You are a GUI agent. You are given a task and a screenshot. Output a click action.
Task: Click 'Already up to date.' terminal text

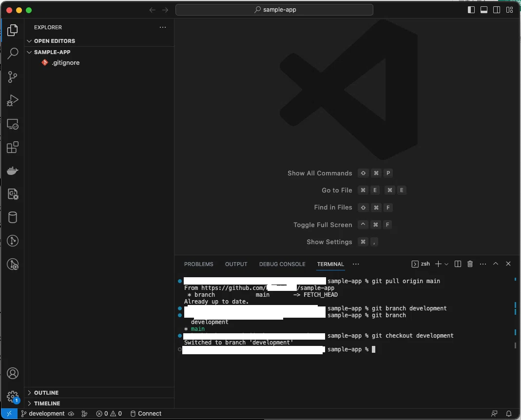[216, 302]
